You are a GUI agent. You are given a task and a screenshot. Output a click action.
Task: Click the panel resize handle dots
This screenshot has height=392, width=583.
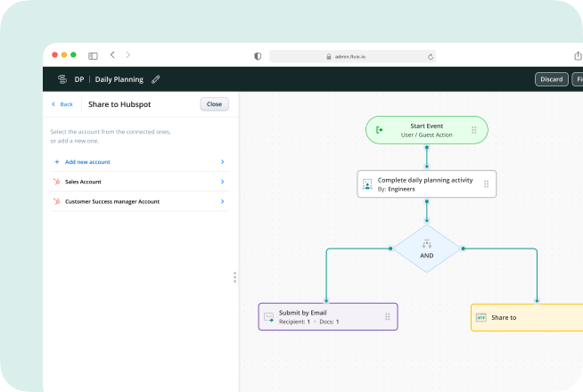point(234,277)
